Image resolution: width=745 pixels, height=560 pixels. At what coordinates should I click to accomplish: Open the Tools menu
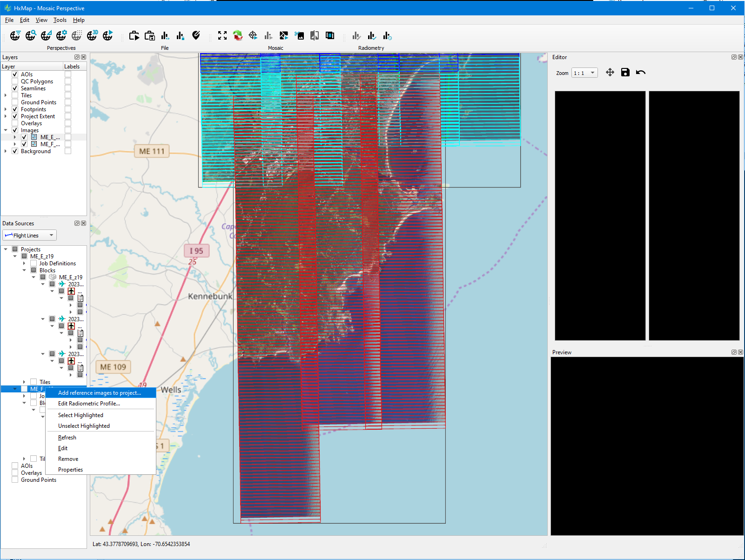[60, 20]
